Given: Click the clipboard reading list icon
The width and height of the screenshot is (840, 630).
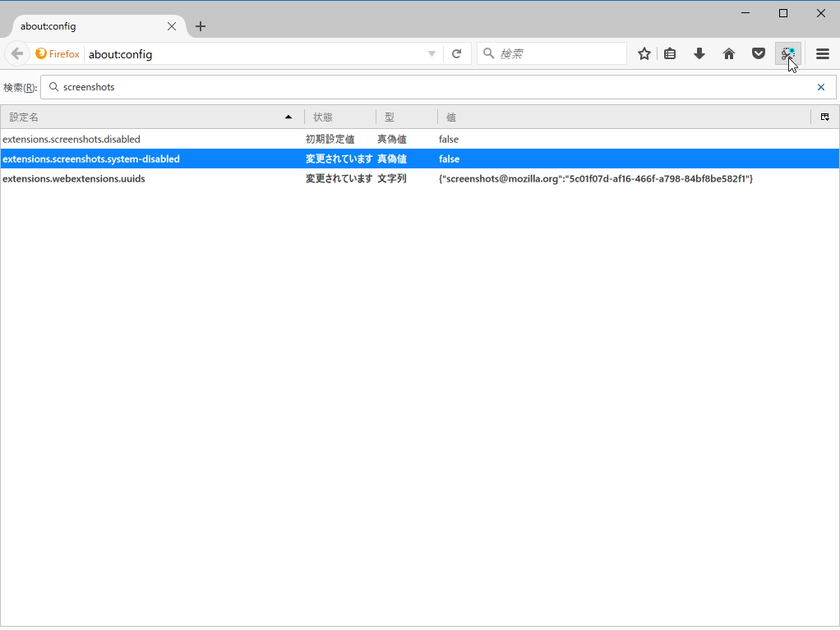Looking at the screenshot, I should click(670, 53).
